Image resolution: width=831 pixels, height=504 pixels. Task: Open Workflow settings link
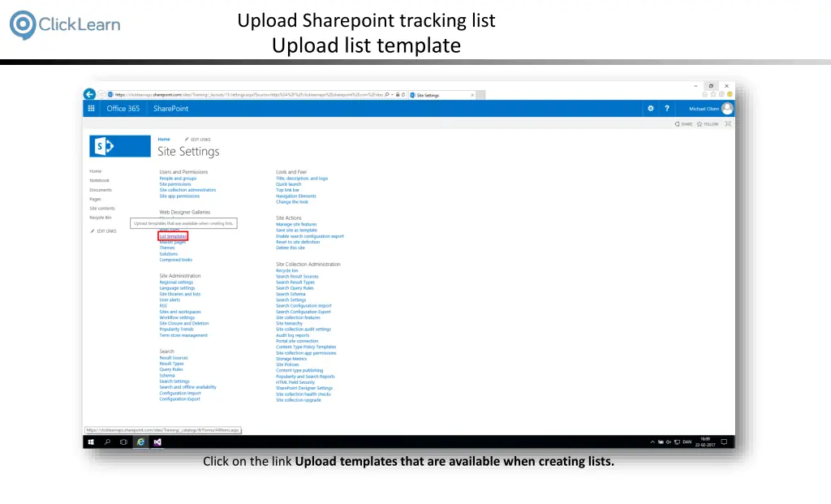coord(177,317)
